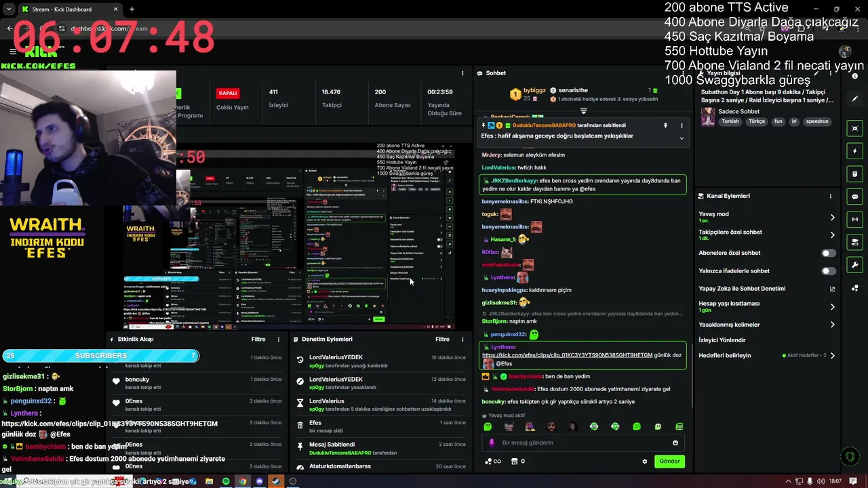Open a new browser tab
The width and height of the screenshot is (868, 488).
132,9
